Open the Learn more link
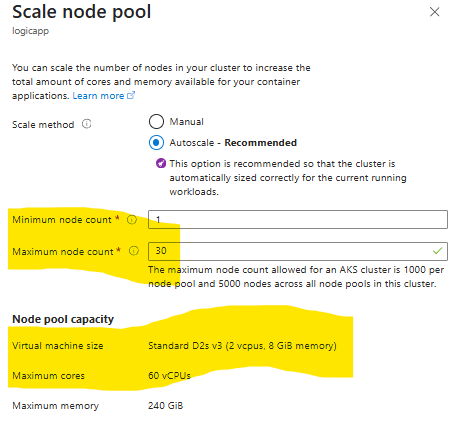Image resolution: width=457 pixels, height=430 pixels. (x=98, y=96)
